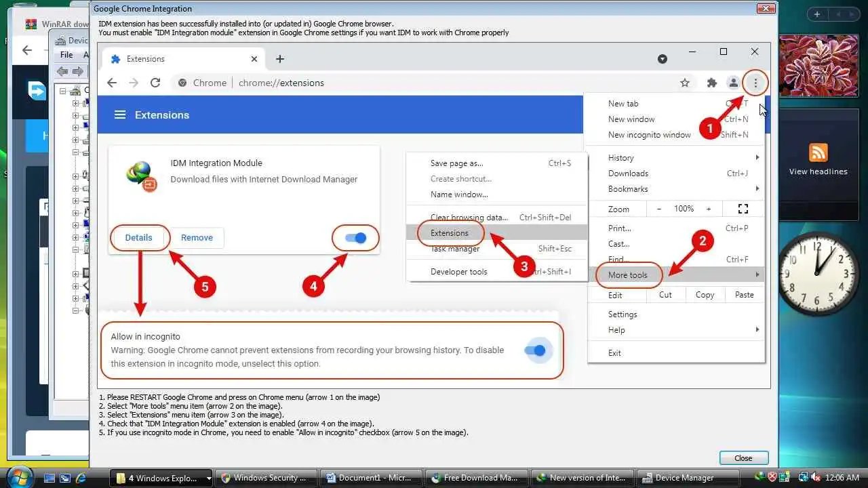Click the Chrome reload icon
The height and width of the screenshot is (488, 868).
coord(155,83)
